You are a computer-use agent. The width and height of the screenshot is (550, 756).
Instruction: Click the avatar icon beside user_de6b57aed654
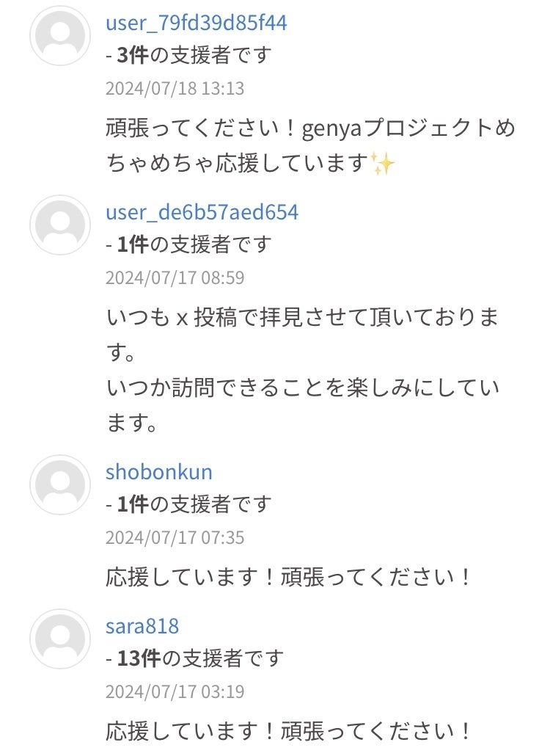pyautogui.click(x=60, y=225)
